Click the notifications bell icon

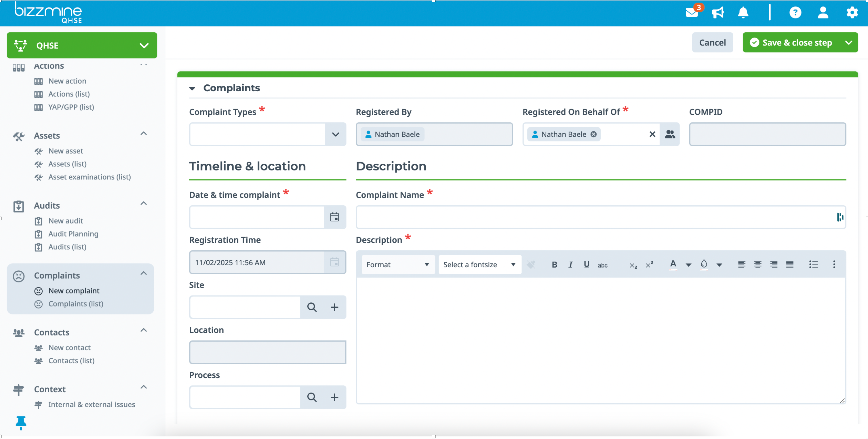(743, 13)
